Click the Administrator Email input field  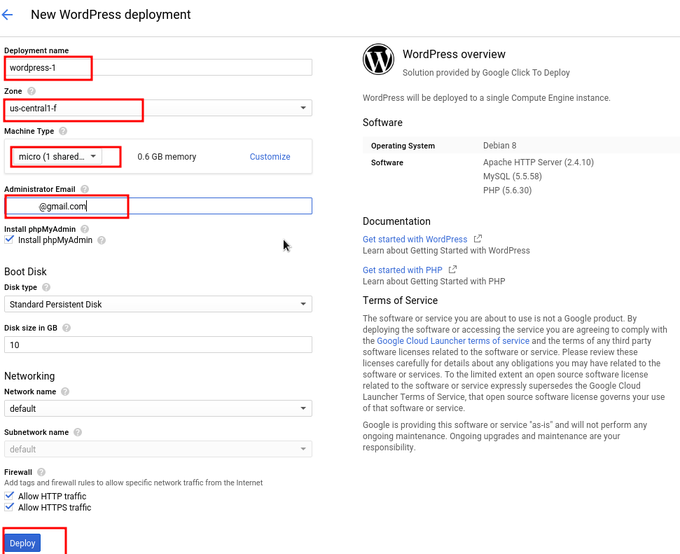click(158, 206)
